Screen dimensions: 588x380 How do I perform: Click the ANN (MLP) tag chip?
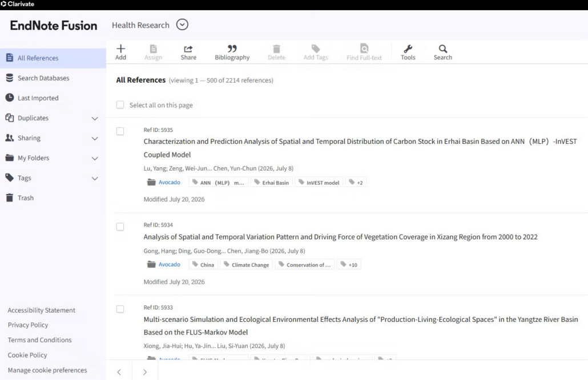click(218, 183)
